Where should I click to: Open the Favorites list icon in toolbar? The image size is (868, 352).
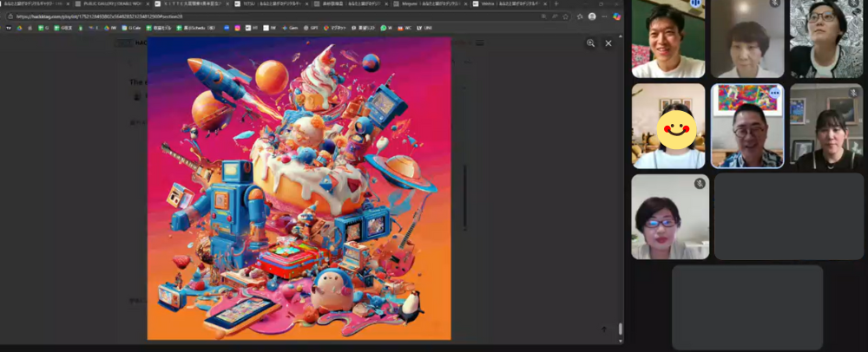click(x=579, y=16)
